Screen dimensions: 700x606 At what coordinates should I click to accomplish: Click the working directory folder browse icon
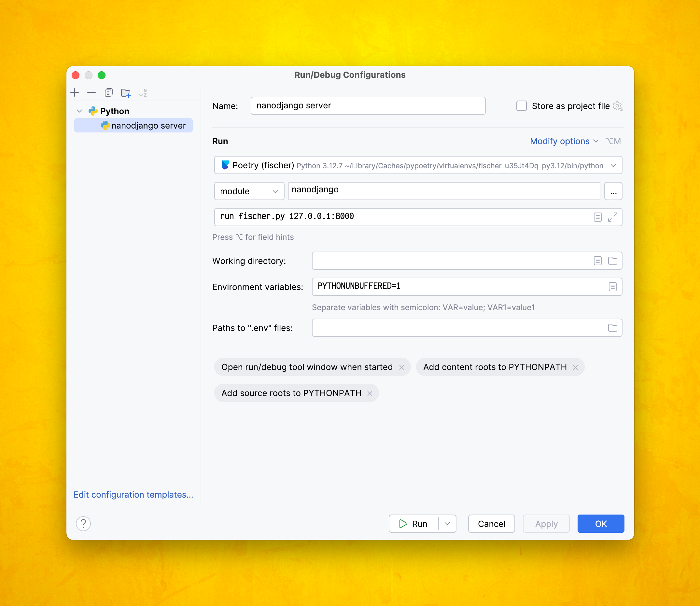point(613,261)
